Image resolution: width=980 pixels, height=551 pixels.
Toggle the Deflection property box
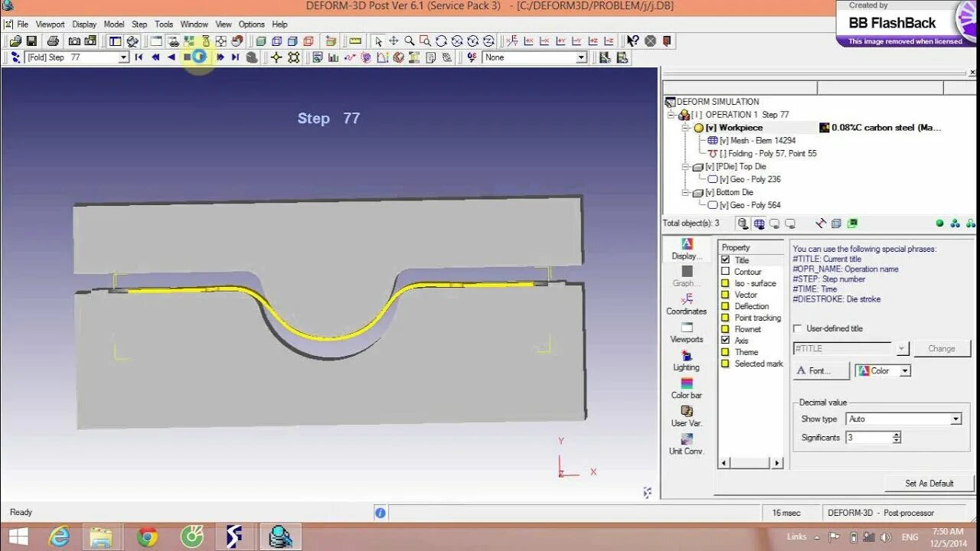(x=725, y=306)
